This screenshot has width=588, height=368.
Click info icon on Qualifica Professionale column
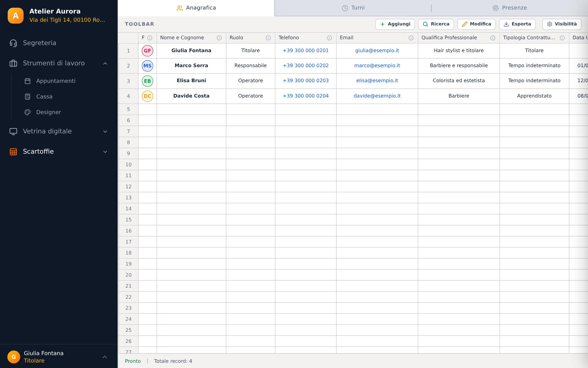[x=493, y=38]
